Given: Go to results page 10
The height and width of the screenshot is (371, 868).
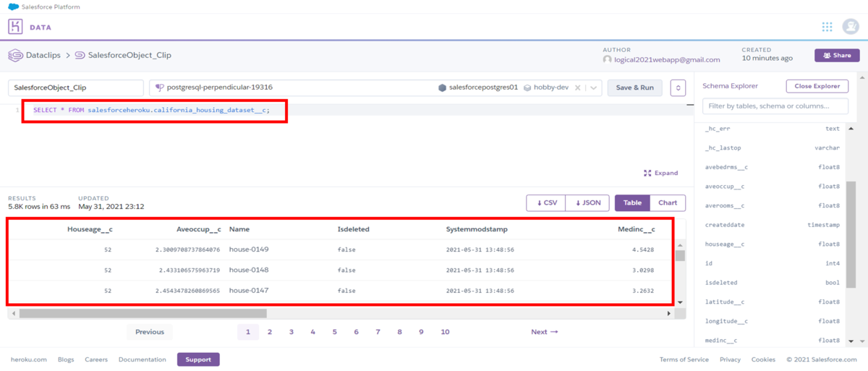Looking at the screenshot, I should [x=445, y=332].
